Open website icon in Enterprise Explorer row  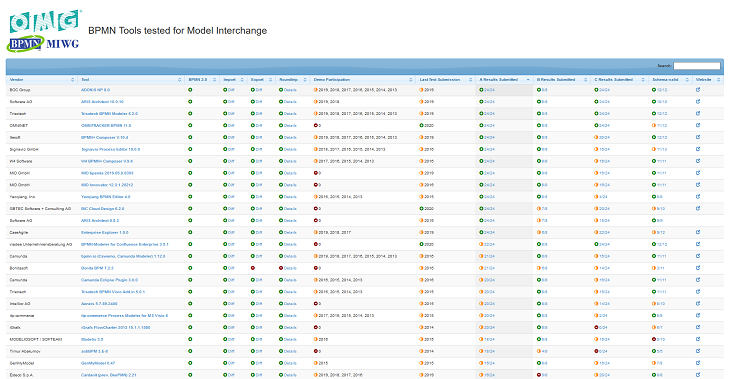[x=698, y=232]
